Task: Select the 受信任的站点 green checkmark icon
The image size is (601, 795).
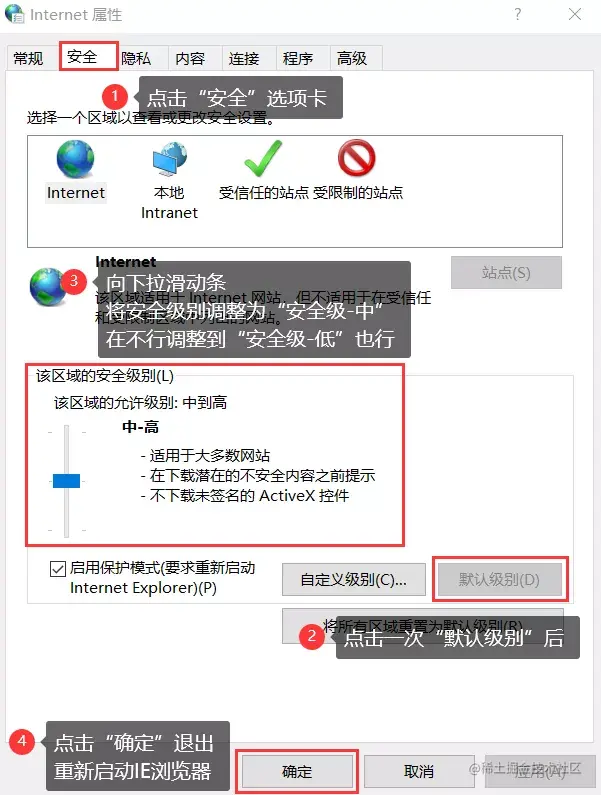Action: tap(263, 158)
